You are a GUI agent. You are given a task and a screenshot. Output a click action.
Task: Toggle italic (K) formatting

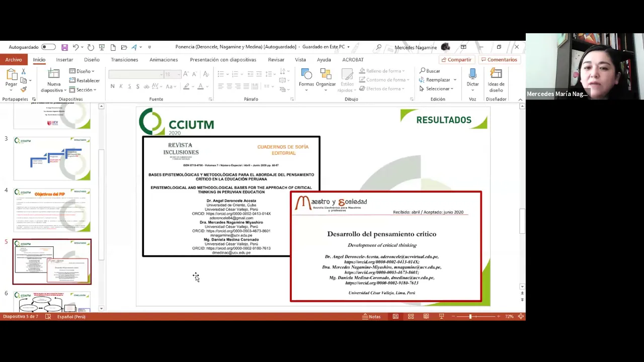[x=121, y=86]
